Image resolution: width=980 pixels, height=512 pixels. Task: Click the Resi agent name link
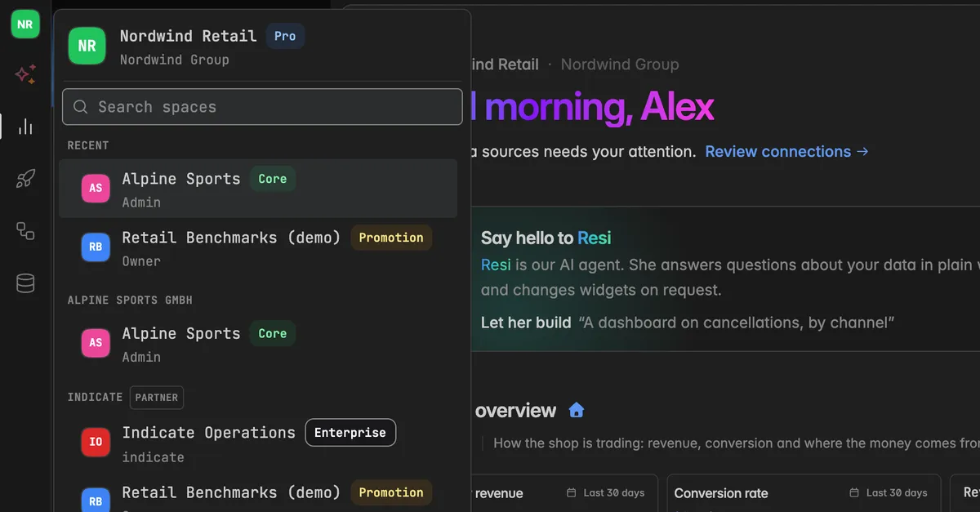pos(496,265)
